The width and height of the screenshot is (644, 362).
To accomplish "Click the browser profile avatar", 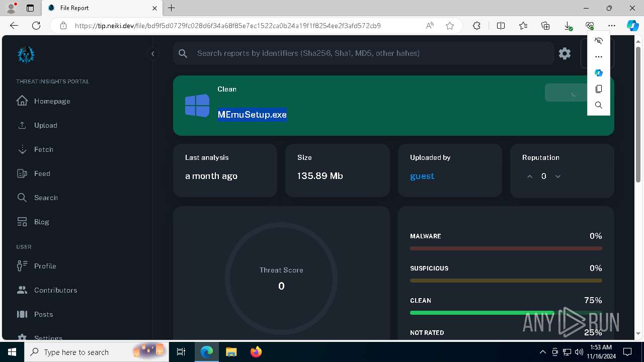I will point(12,8).
